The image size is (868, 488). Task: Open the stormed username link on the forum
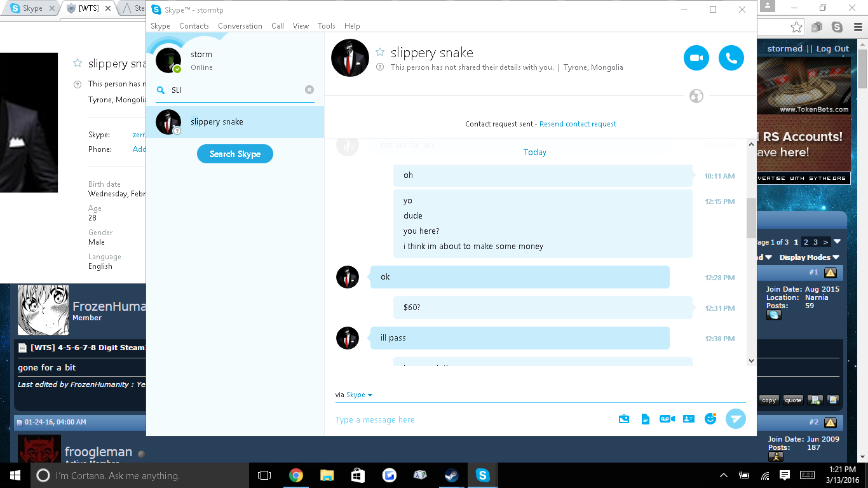point(785,49)
